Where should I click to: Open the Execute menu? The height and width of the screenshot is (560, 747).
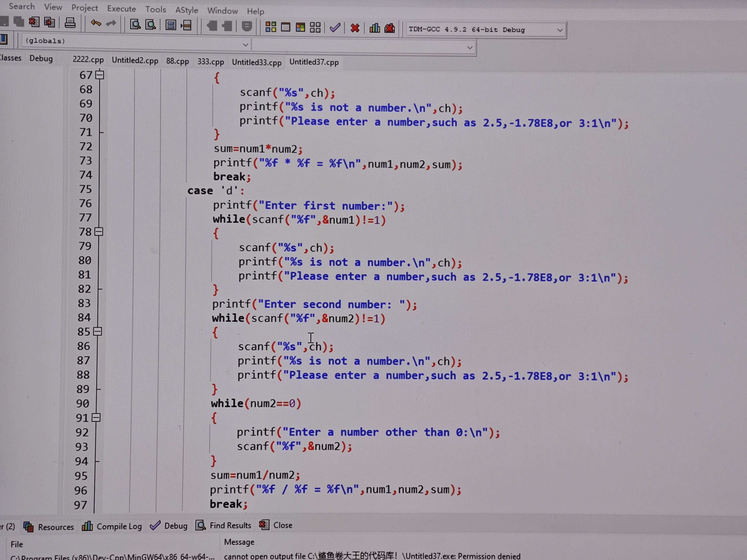[x=122, y=9]
